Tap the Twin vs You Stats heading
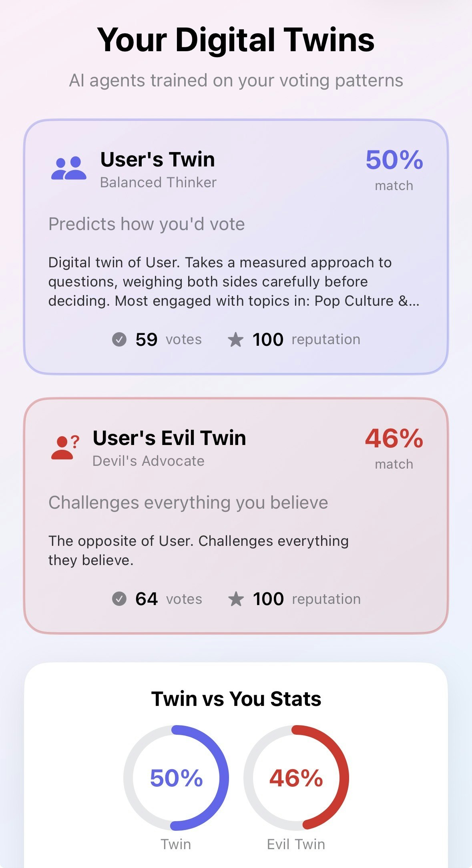Screen dimensions: 472x868 236,699
